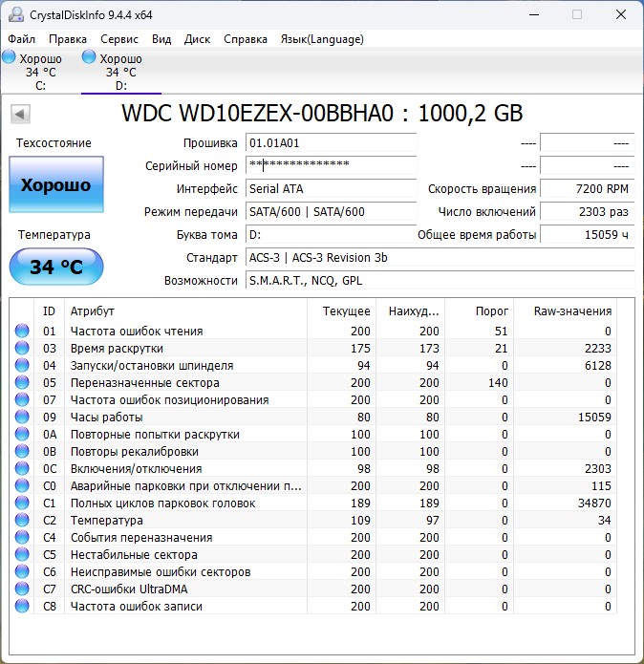The width and height of the screenshot is (644, 664).
Task: Click status orb for attribute C1 row
Action: [x=22, y=503]
